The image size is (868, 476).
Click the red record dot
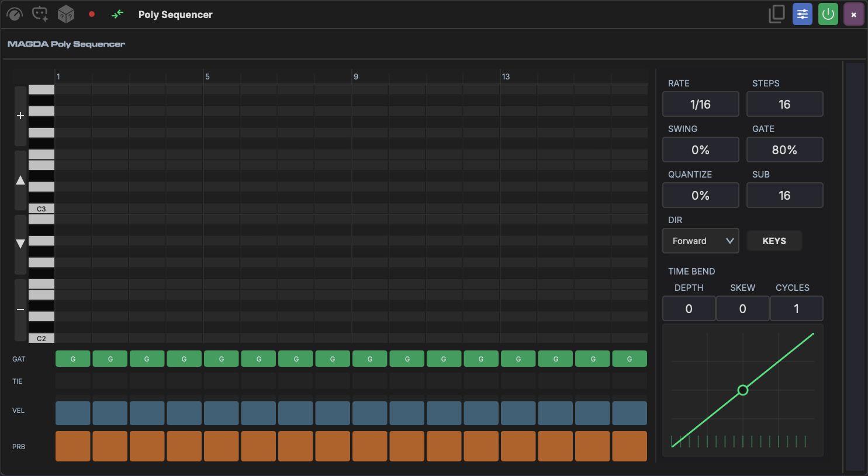pos(92,14)
